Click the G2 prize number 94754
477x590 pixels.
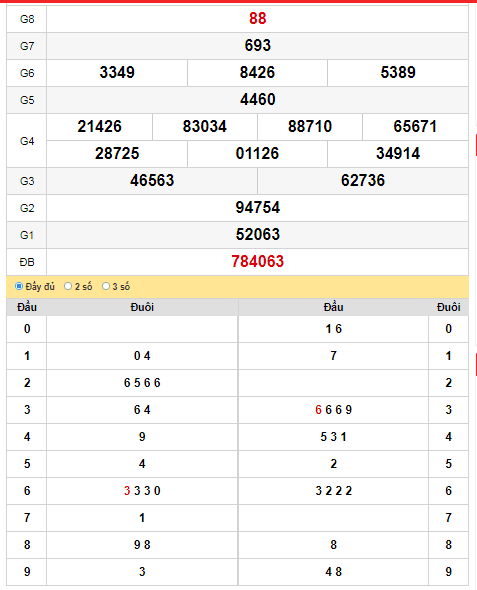[258, 208]
